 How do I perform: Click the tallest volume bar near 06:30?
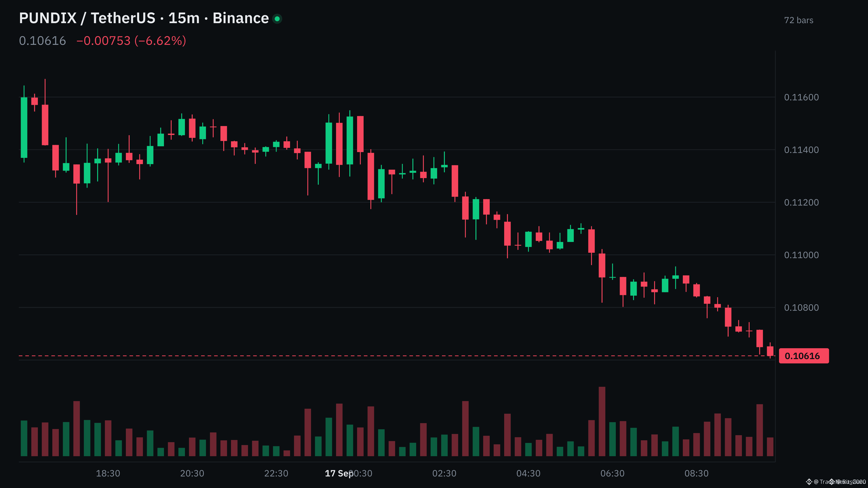click(602, 421)
